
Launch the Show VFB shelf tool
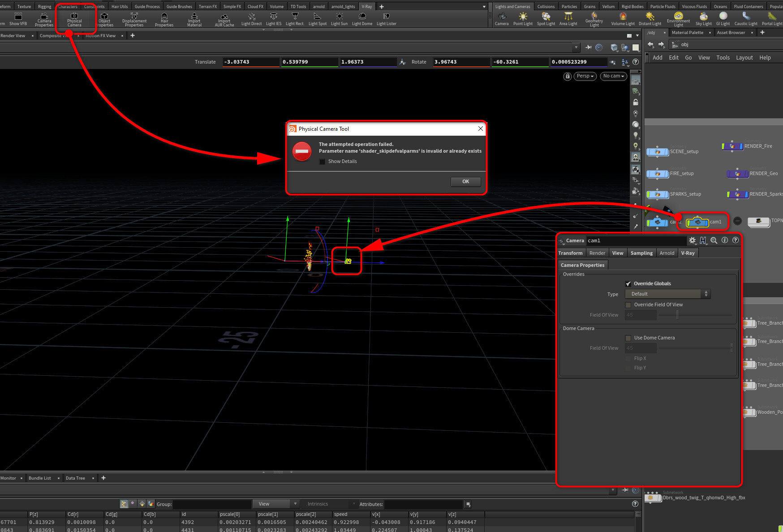coord(18,19)
